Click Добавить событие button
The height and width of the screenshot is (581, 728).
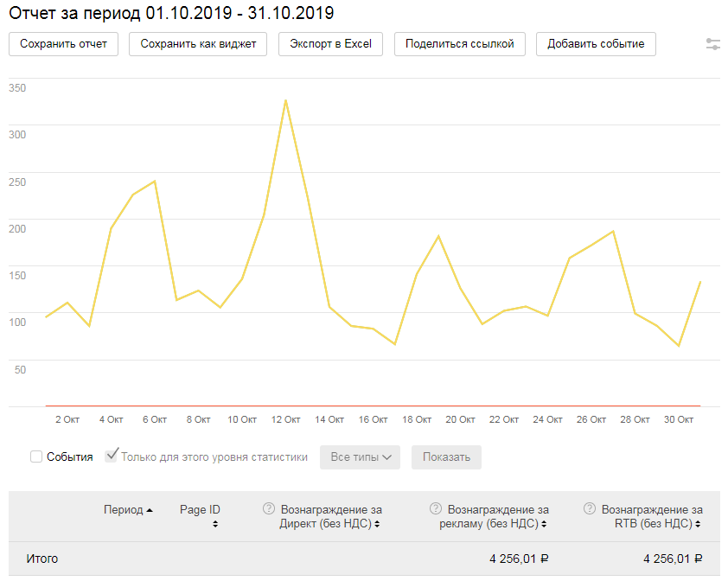[596, 44]
